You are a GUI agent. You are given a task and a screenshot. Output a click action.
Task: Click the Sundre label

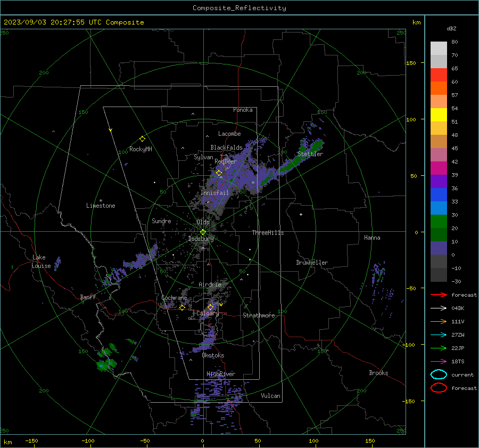click(x=161, y=221)
